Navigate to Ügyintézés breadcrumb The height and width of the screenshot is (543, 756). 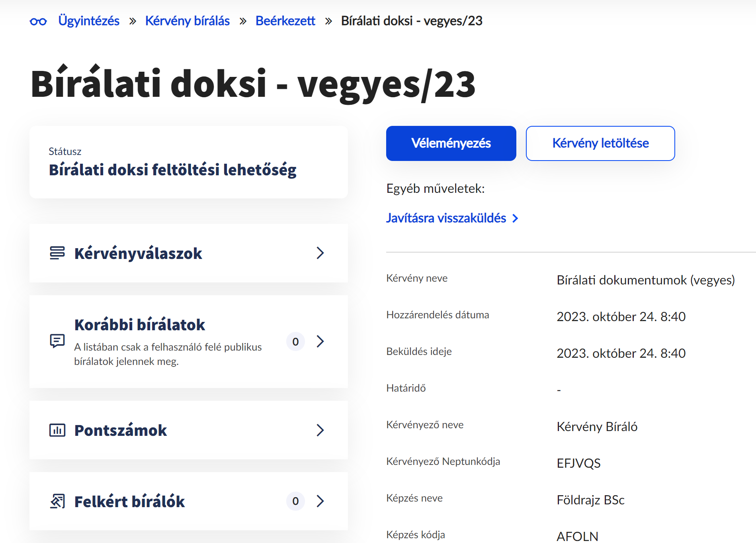(x=89, y=21)
